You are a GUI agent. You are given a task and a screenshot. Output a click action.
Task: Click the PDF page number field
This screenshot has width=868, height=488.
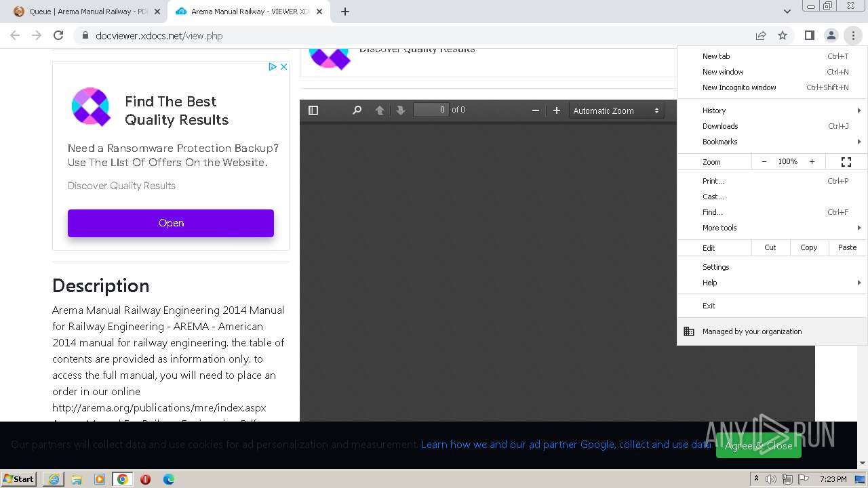[x=431, y=110]
